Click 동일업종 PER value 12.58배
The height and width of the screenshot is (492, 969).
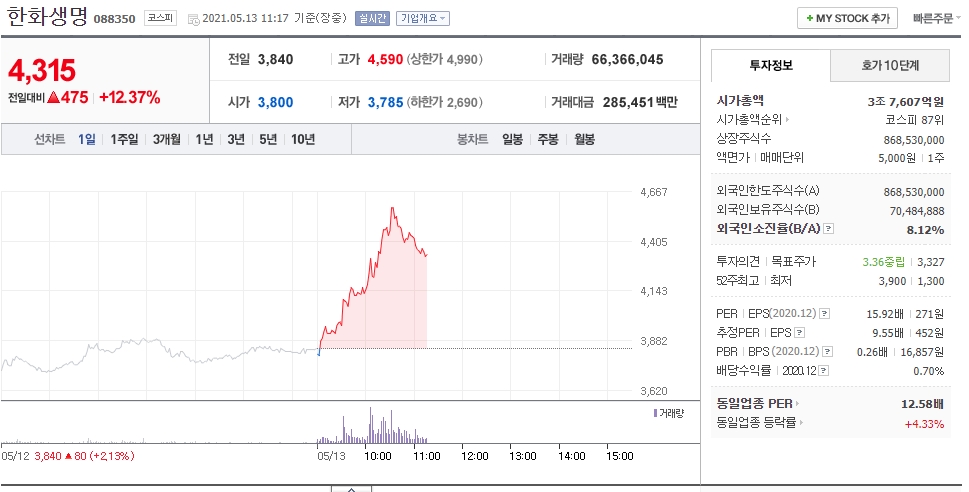(922, 404)
